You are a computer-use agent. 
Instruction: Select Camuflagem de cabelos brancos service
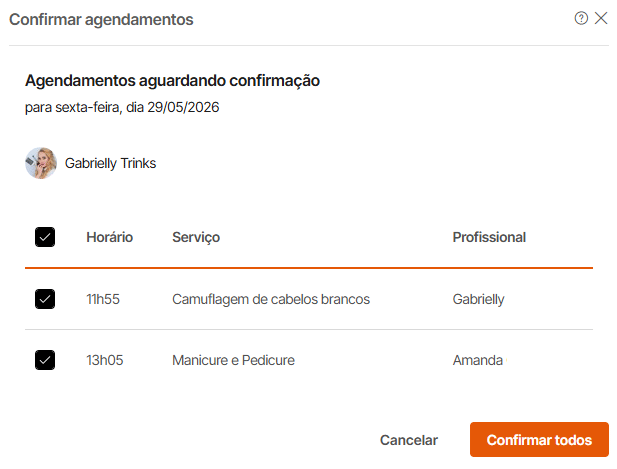point(271,299)
